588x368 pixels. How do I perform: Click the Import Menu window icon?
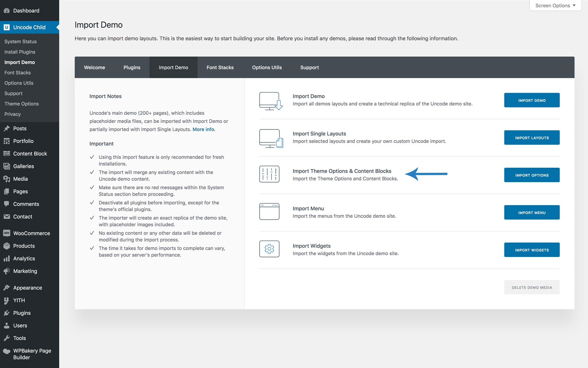269,212
